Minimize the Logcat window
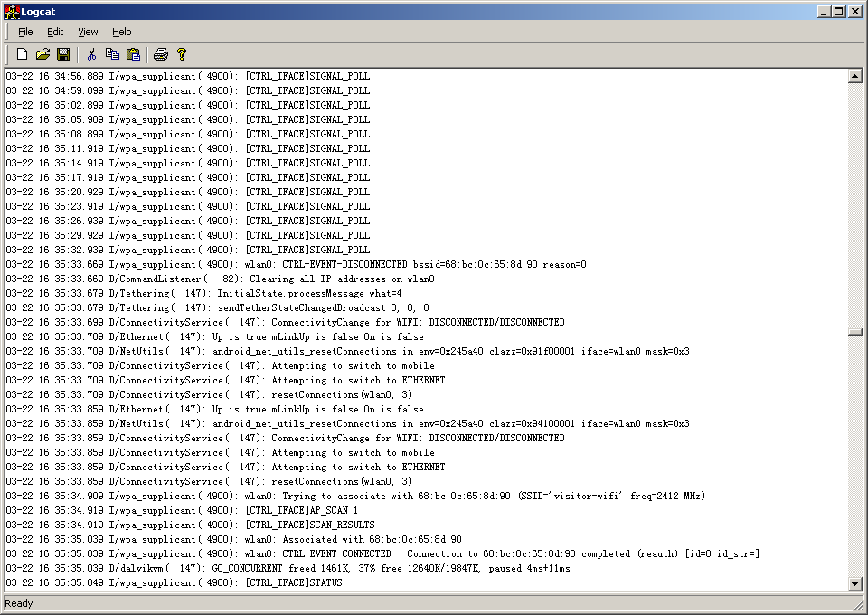 (x=825, y=12)
